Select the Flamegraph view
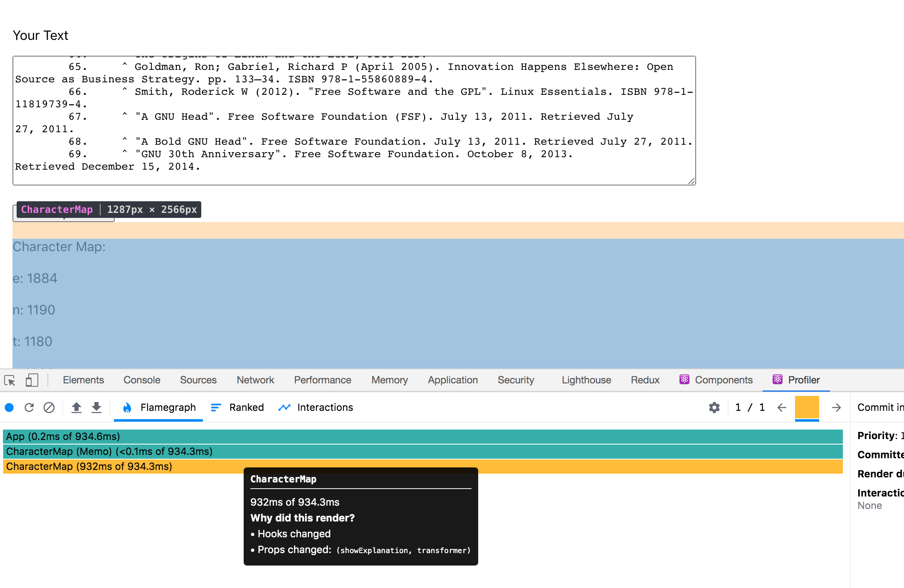This screenshot has height=588, width=904. pos(158,408)
